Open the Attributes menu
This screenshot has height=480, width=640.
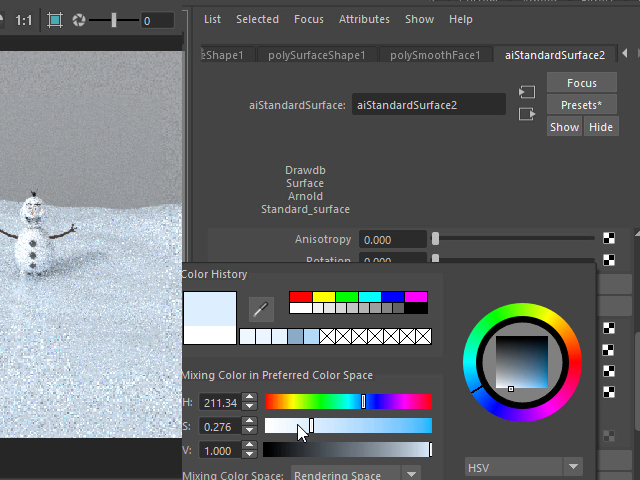point(364,19)
